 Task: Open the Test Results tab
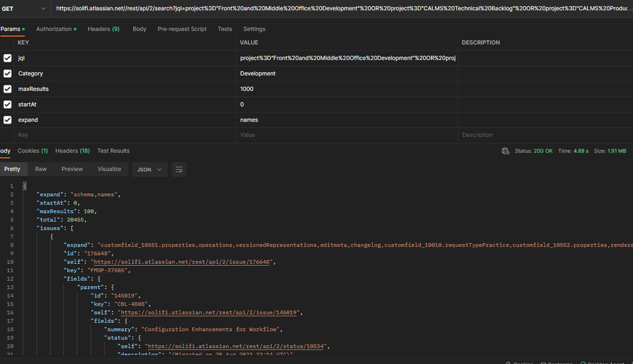tap(113, 151)
